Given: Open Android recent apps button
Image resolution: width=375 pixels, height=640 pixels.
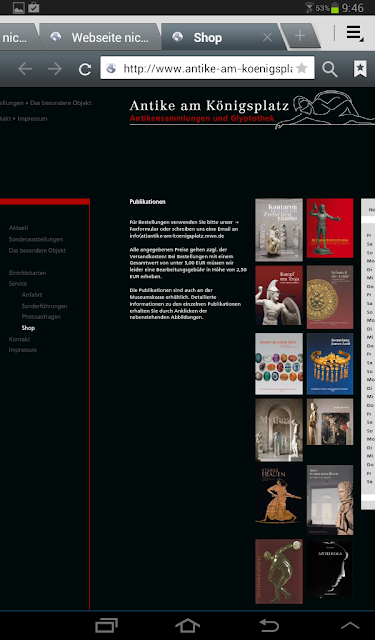Looking at the screenshot, I should click(x=106, y=625).
